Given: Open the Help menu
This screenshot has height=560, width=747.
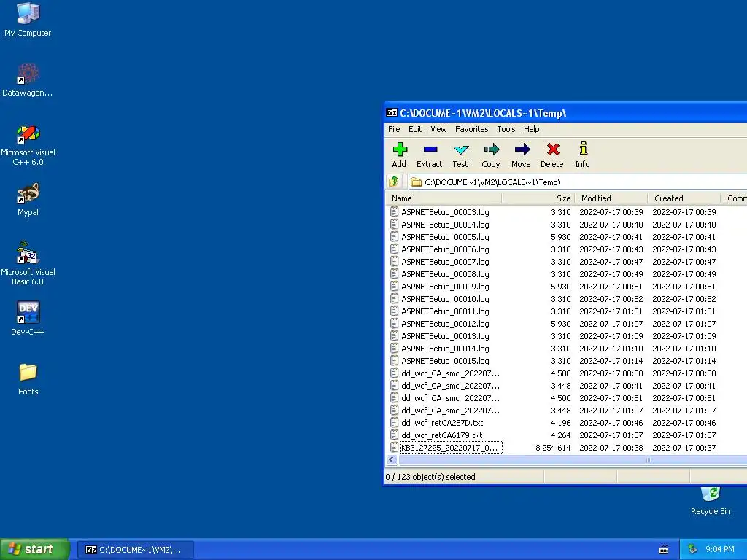Looking at the screenshot, I should [531, 129].
